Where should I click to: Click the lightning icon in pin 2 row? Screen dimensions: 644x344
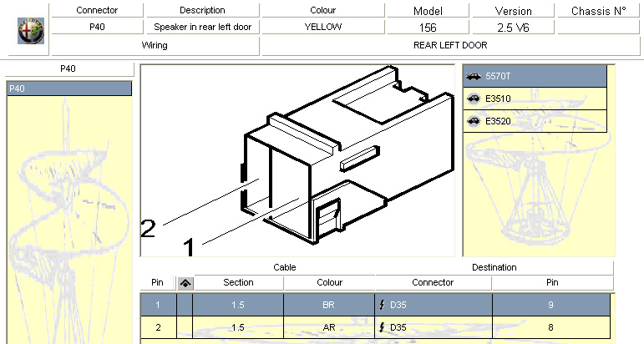382,327
